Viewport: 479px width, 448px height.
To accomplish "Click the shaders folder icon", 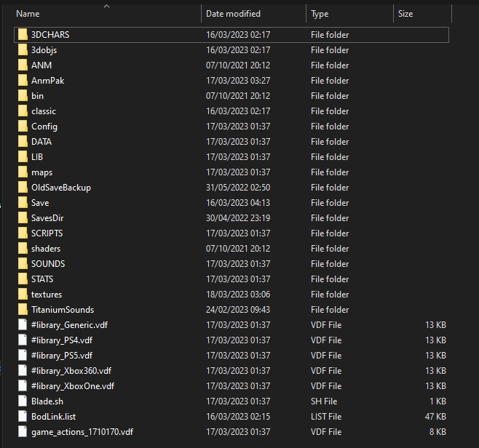I will 23,249.
